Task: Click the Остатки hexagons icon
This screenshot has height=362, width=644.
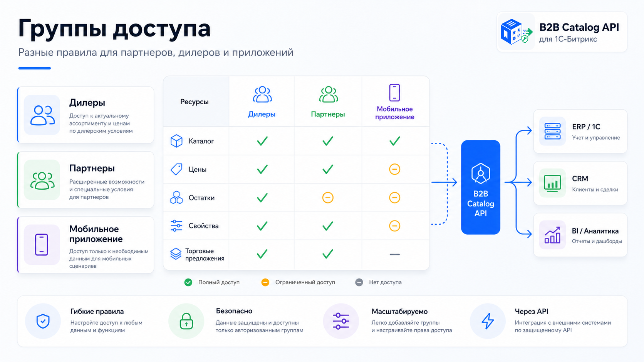Action: tap(176, 197)
